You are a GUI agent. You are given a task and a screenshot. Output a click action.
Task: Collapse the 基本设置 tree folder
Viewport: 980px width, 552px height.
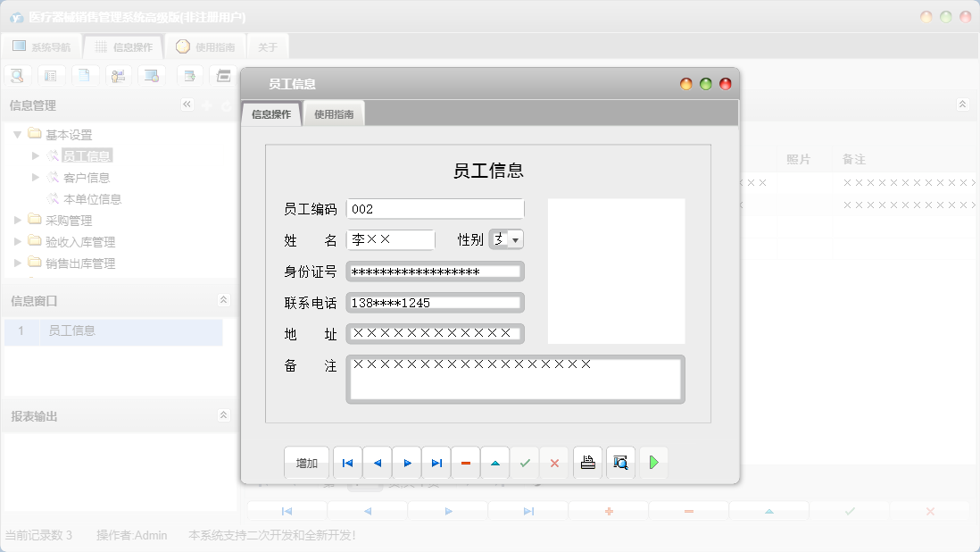(x=19, y=134)
